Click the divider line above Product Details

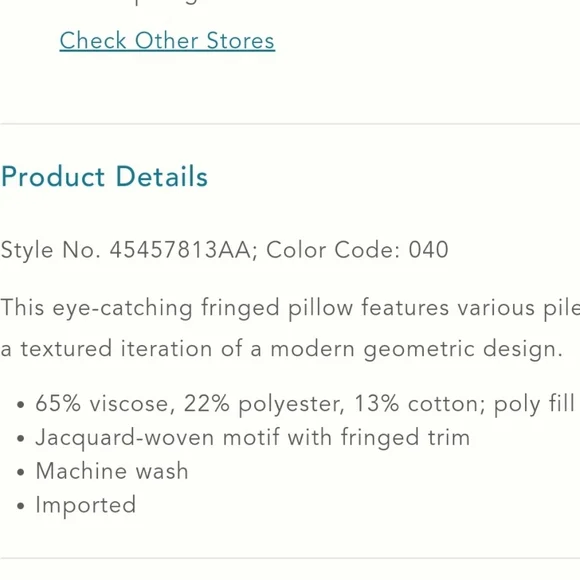[290, 124]
